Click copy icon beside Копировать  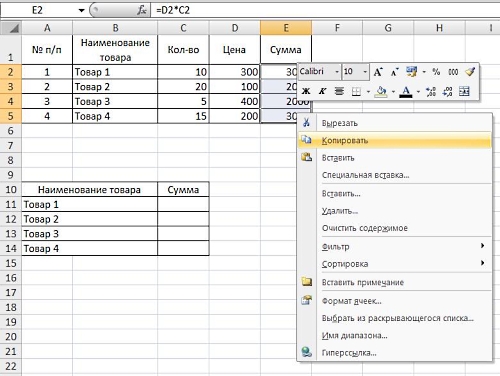[306, 140]
